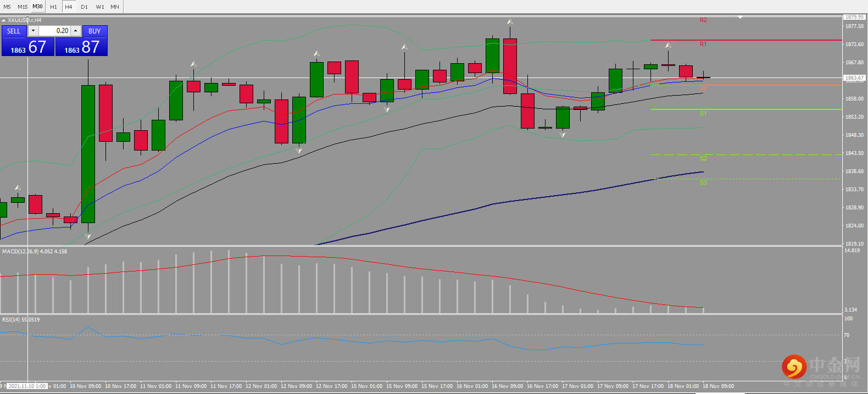Click the 1879.95 price tag at top

coord(854,17)
